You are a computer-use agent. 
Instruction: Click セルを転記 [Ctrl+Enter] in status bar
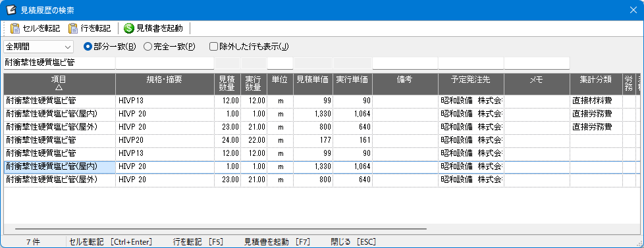click(111, 242)
